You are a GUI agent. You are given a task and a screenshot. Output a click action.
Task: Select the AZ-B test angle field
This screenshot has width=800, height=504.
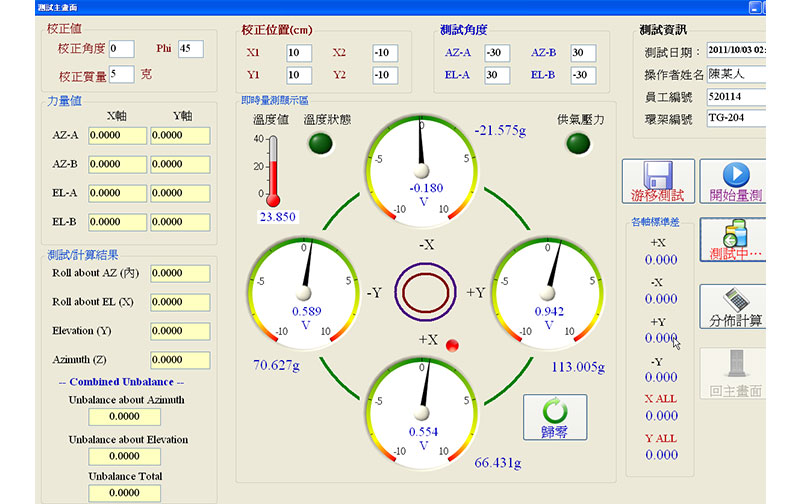click(583, 53)
